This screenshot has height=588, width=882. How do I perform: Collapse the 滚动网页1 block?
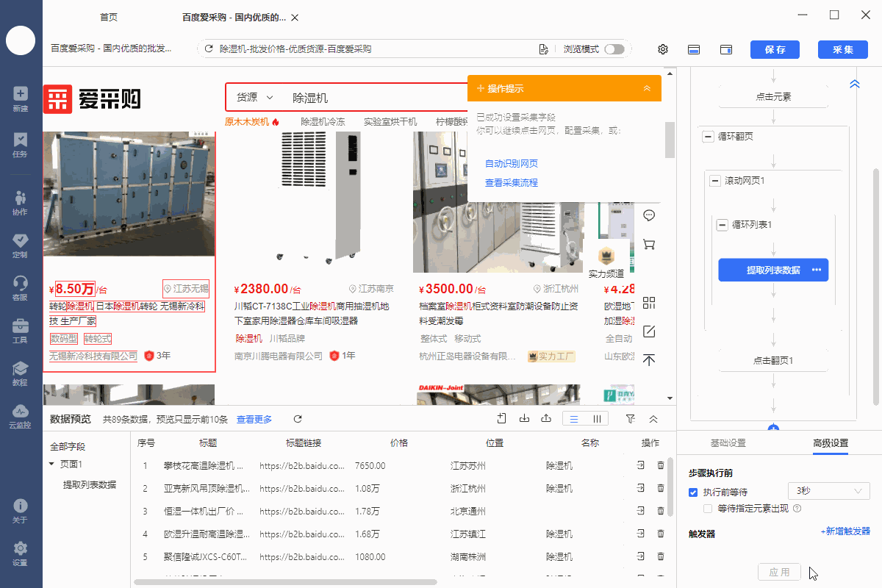click(715, 180)
